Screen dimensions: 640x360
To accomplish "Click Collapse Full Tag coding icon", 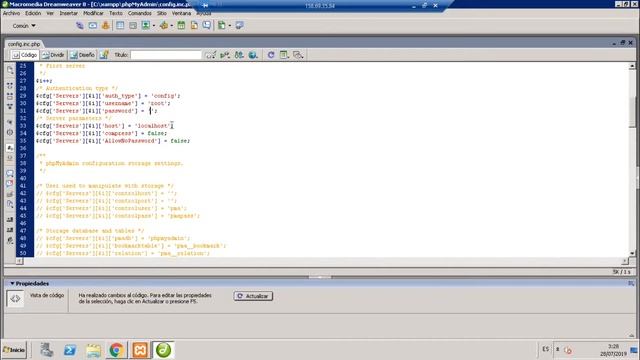I will (x=10, y=86).
